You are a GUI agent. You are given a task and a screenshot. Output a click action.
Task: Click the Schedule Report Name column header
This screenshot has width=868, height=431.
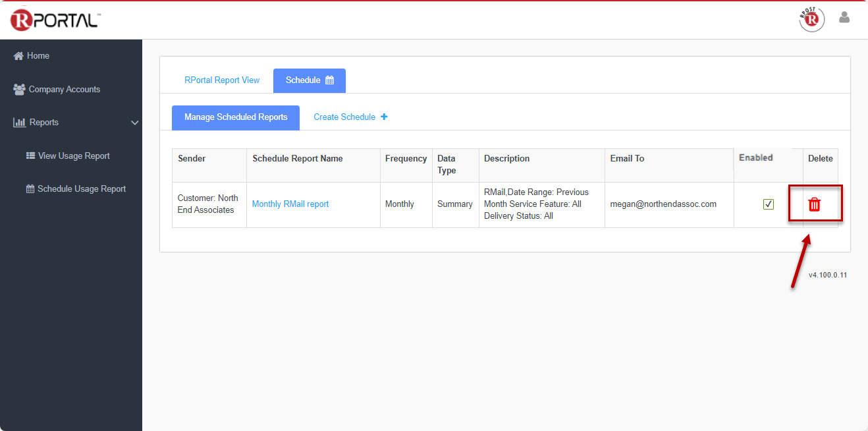tap(297, 159)
